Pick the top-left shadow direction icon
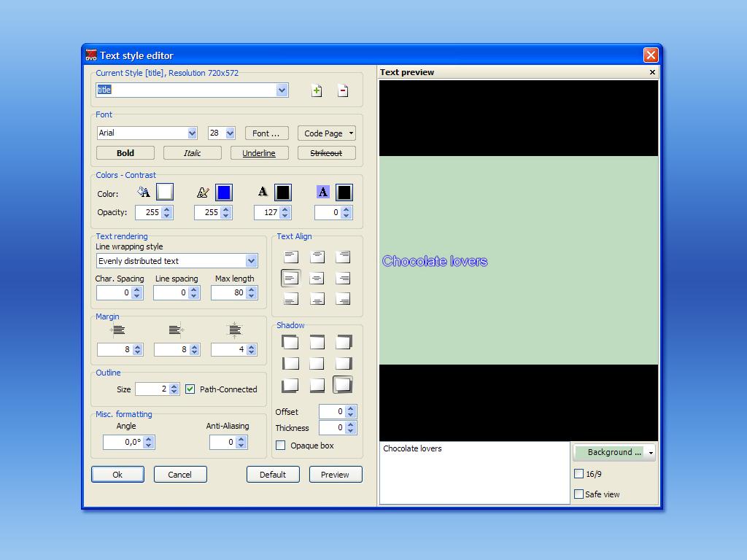The height and width of the screenshot is (560, 747). point(290,342)
